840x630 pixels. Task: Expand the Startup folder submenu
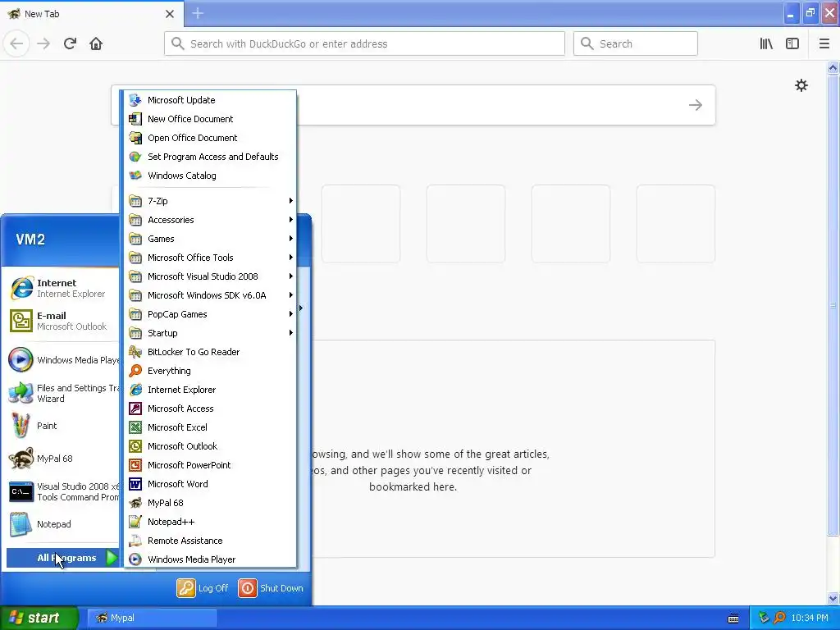(210, 333)
